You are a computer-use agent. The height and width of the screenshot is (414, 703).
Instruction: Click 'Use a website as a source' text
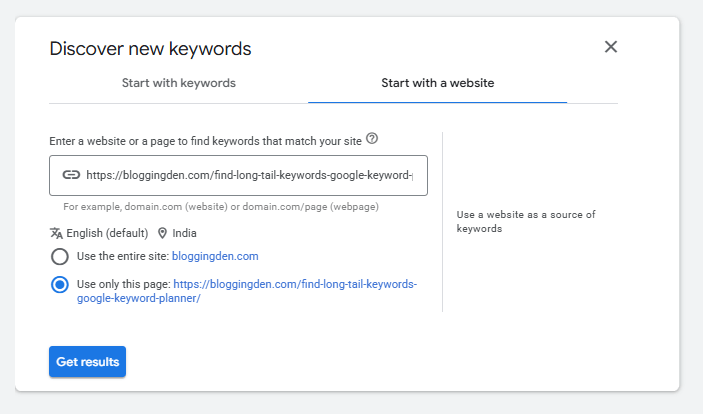point(526,222)
